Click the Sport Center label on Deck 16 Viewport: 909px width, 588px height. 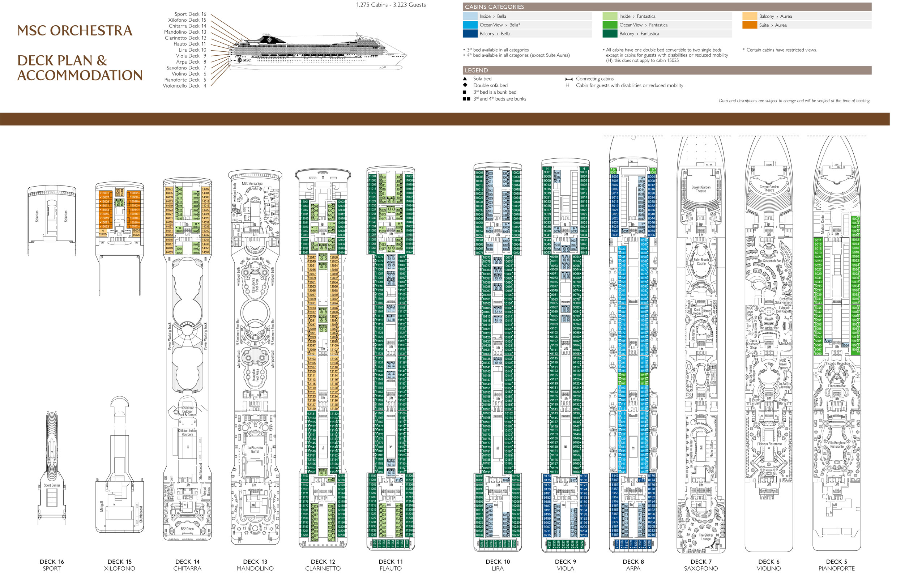[x=52, y=485]
